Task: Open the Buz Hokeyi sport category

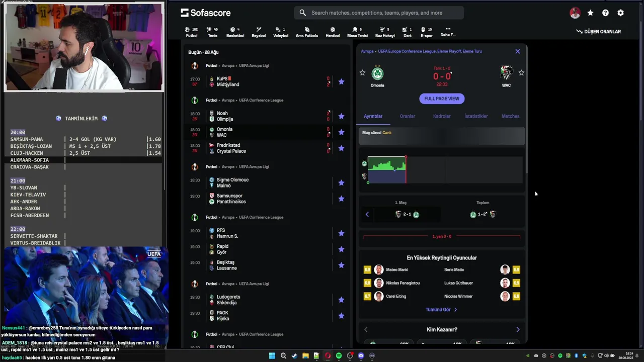Action: 385,32
